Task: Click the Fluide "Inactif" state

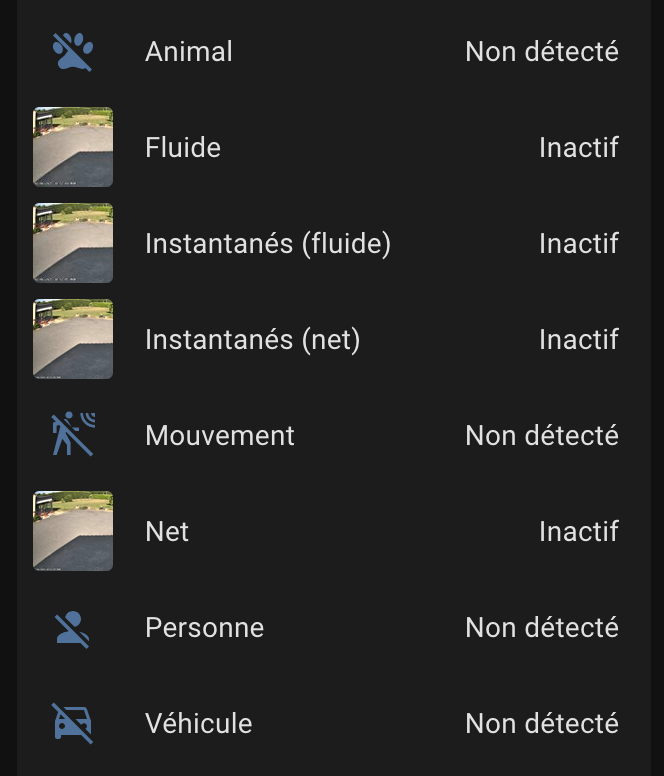Action: tap(579, 147)
